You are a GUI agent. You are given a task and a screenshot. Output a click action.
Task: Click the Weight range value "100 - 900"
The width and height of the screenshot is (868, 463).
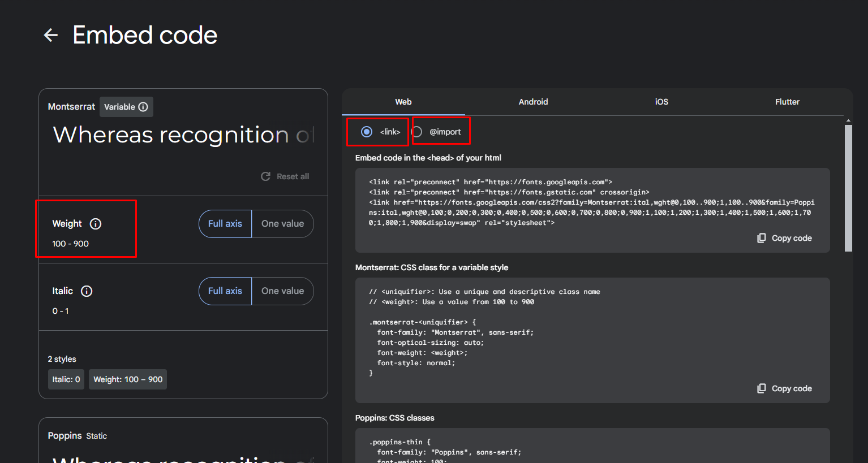click(71, 244)
